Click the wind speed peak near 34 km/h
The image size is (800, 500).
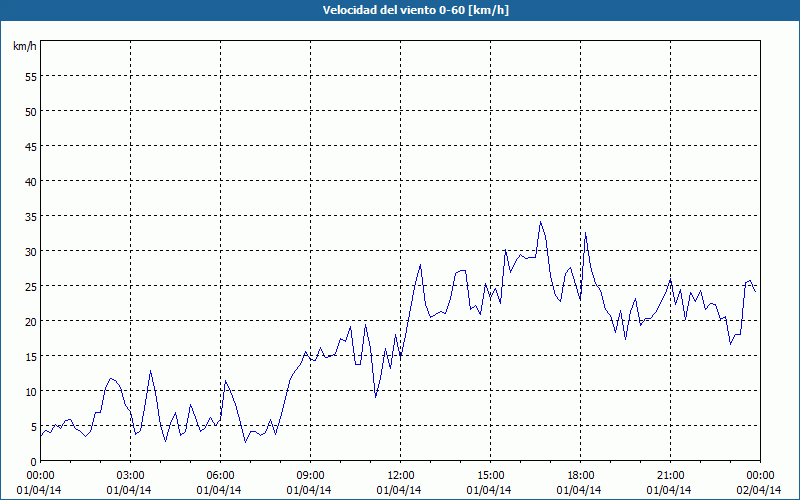pos(541,222)
